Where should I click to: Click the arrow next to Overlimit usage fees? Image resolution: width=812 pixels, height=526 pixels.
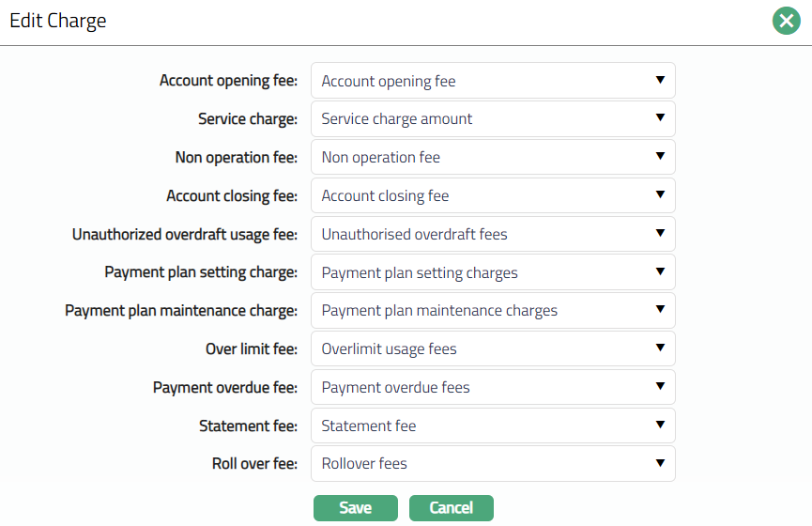(660, 348)
